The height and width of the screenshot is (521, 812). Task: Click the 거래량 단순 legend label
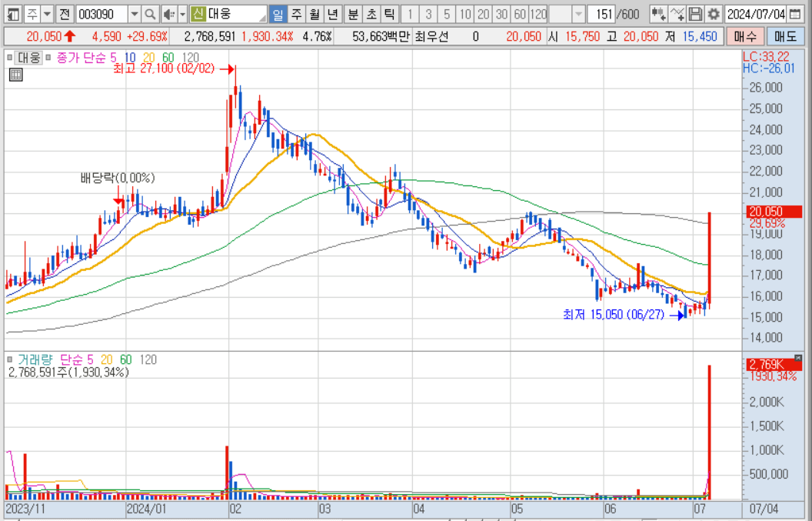pos(50,359)
